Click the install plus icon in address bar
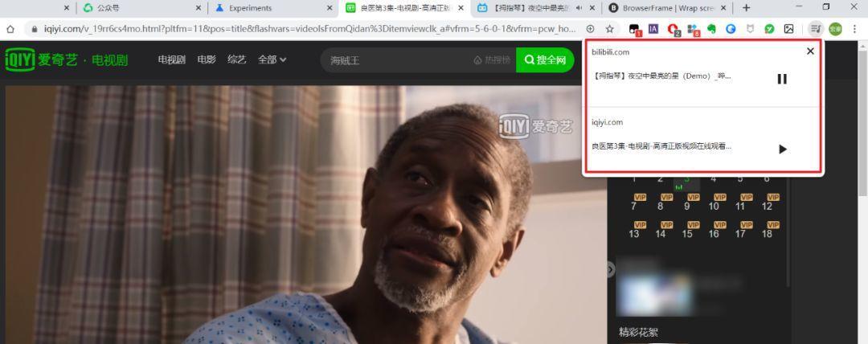The width and height of the screenshot is (868, 344). coord(591,29)
